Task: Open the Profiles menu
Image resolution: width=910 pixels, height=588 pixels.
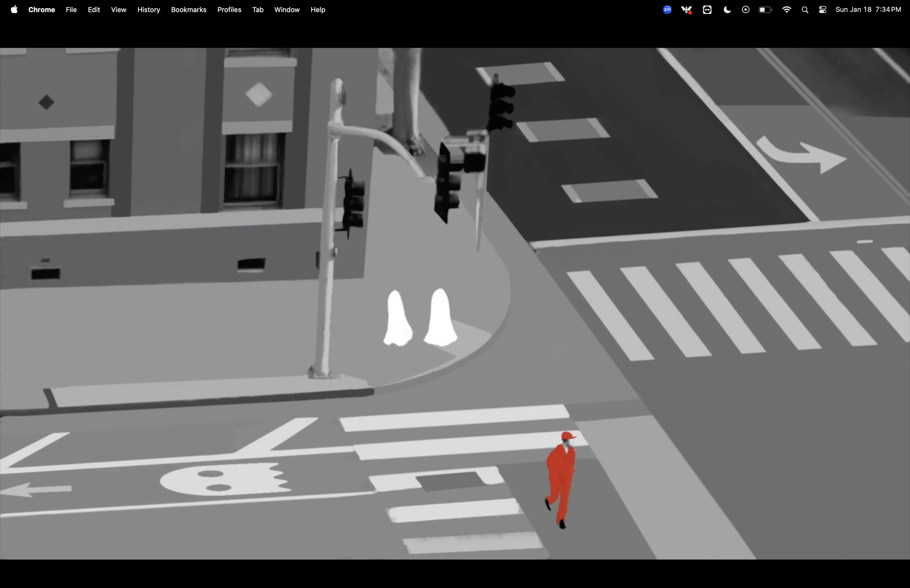Action: pyautogui.click(x=229, y=10)
